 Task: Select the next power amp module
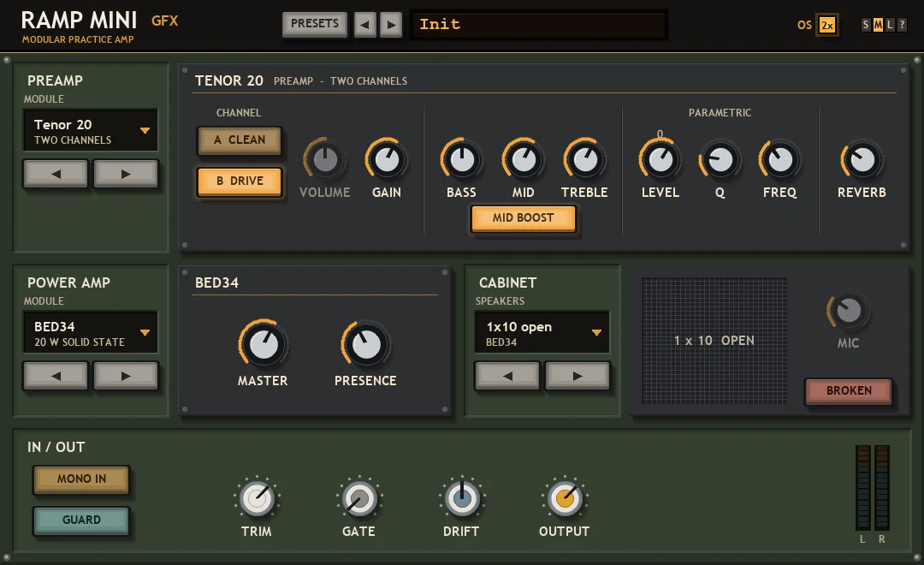point(126,376)
